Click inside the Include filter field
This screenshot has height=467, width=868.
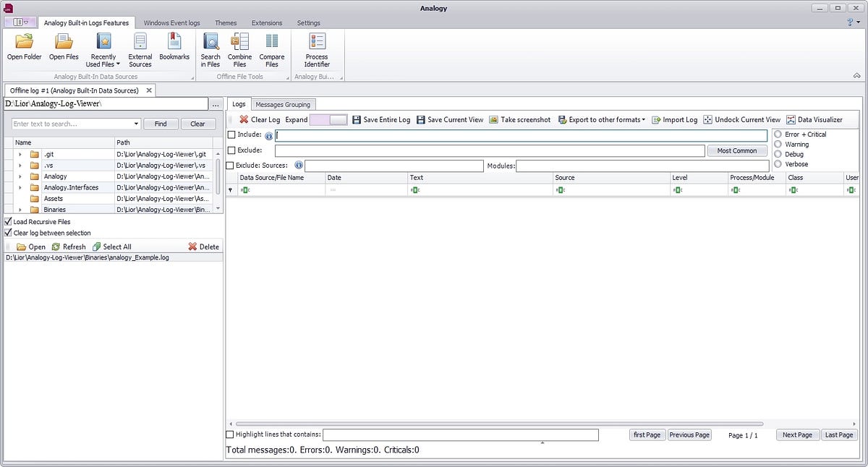506,134
